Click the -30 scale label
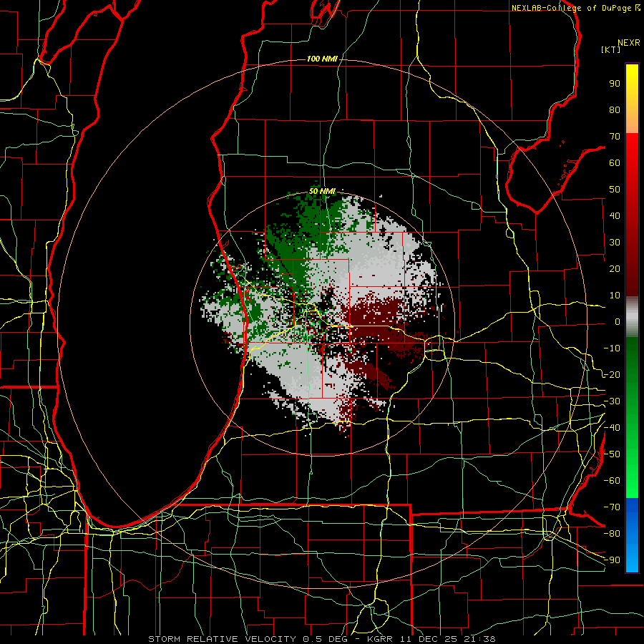 pyautogui.click(x=612, y=401)
